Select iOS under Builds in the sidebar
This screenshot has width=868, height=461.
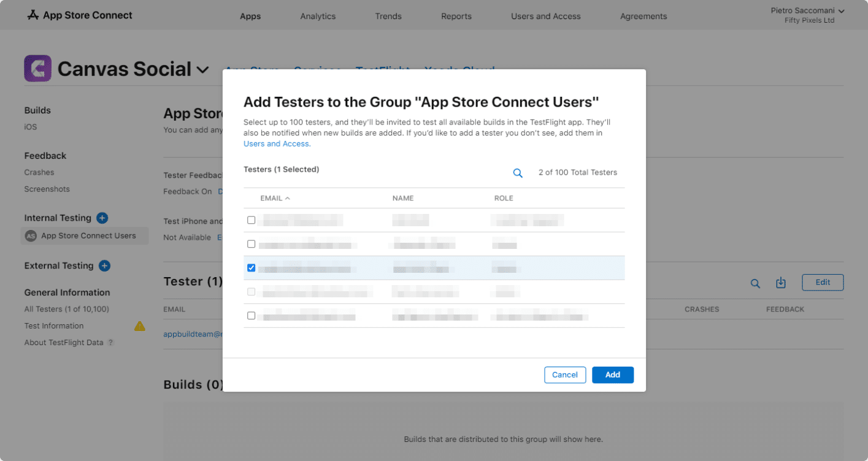click(x=31, y=127)
